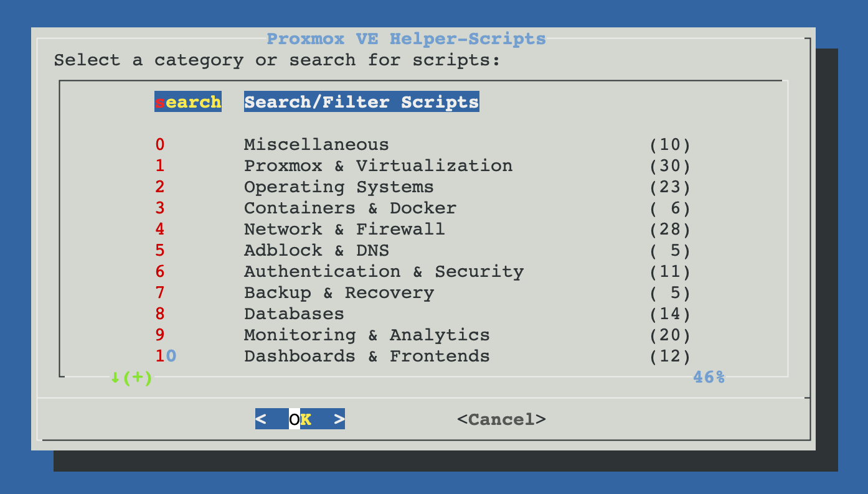This screenshot has height=494, width=868.
Task: Choose the Miscellaneous category
Action: [x=316, y=145]
